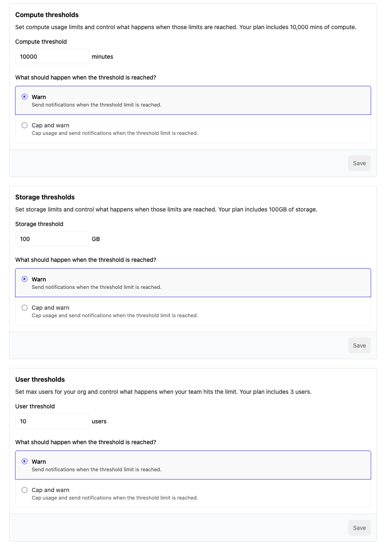
Task: Select the Warn radio under Compute thresholds
Action: [25, 97]
